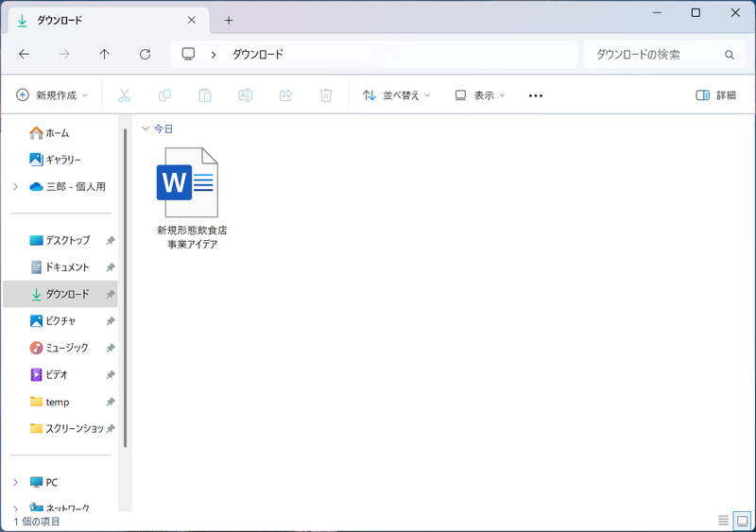Click the pin icon next to ミュージック

point(111,348)
